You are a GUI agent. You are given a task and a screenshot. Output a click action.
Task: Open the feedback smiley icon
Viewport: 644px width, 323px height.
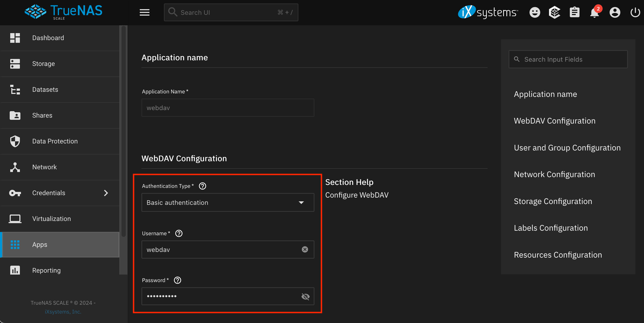[x=535, y=12]
